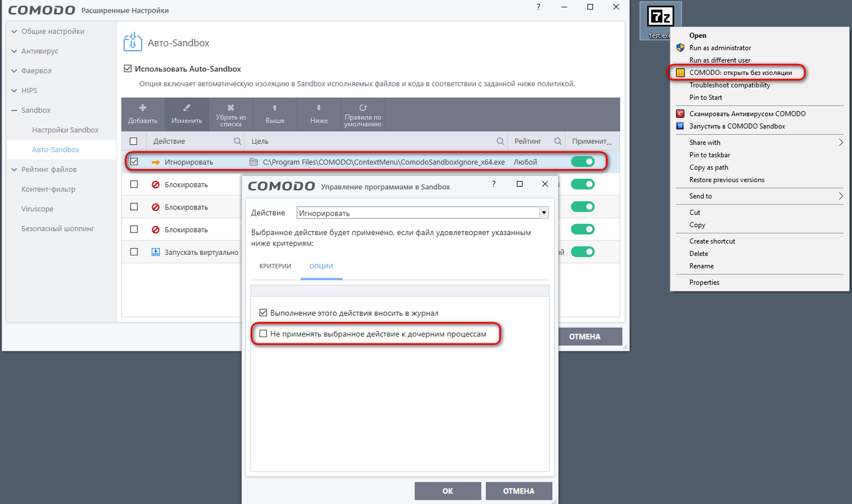This screenshot has height=504, width=852.
Task: Click the search icon in Рейтинг column
Action: (558, 141)
